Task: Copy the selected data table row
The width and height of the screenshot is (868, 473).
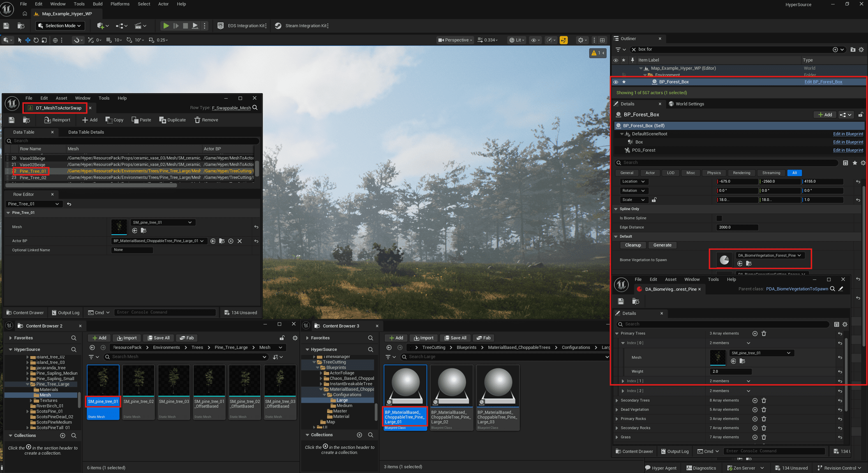Action: 115,120
